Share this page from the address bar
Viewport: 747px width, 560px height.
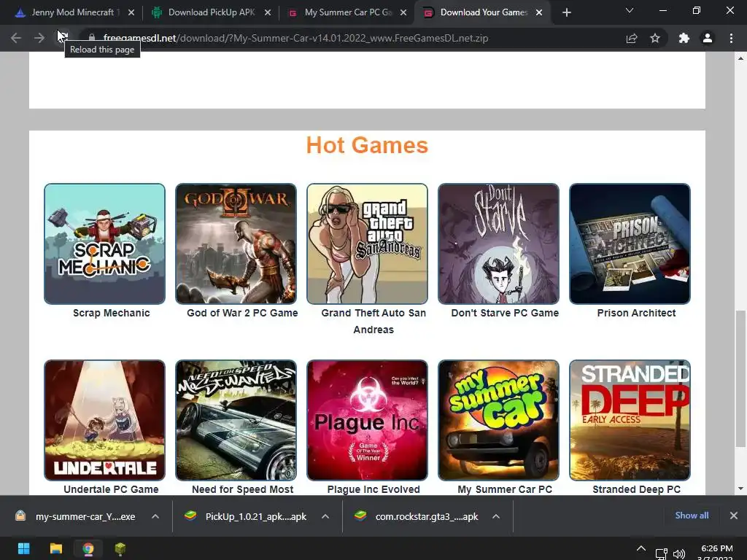[x=632, y=38]
